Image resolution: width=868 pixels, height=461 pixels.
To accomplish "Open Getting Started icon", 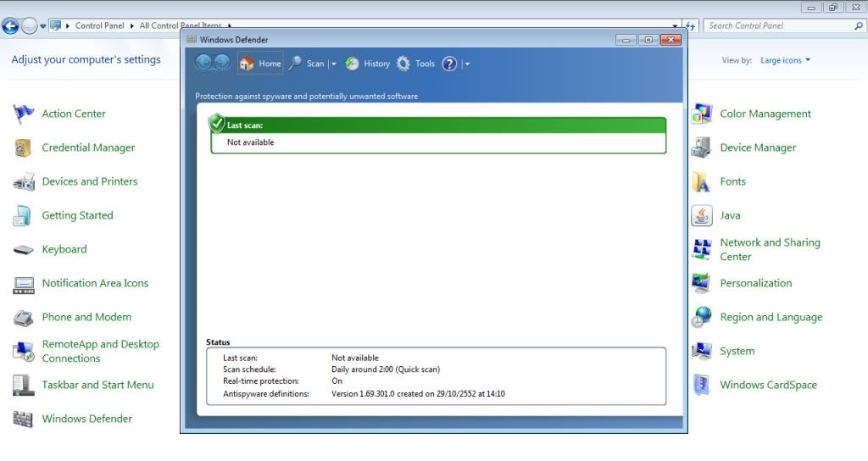I will (x=23, y=215).
